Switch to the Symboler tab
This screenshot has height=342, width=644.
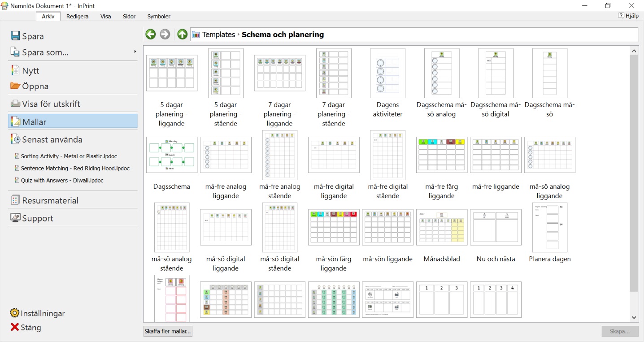(159, 17)
